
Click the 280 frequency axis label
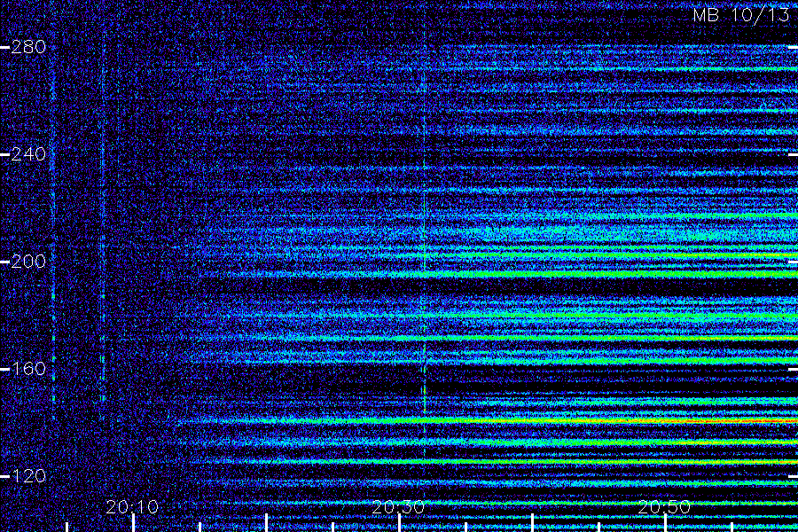click(x=28, y=47)
